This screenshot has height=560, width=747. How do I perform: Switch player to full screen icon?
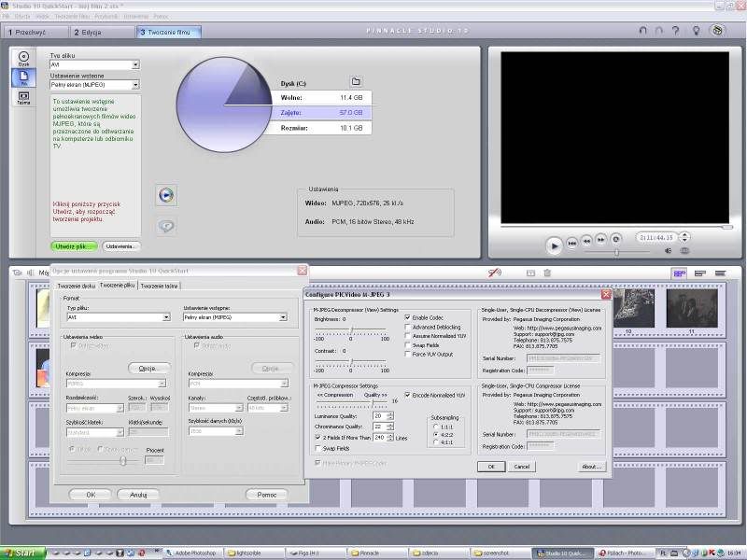(x=684, y=251)
